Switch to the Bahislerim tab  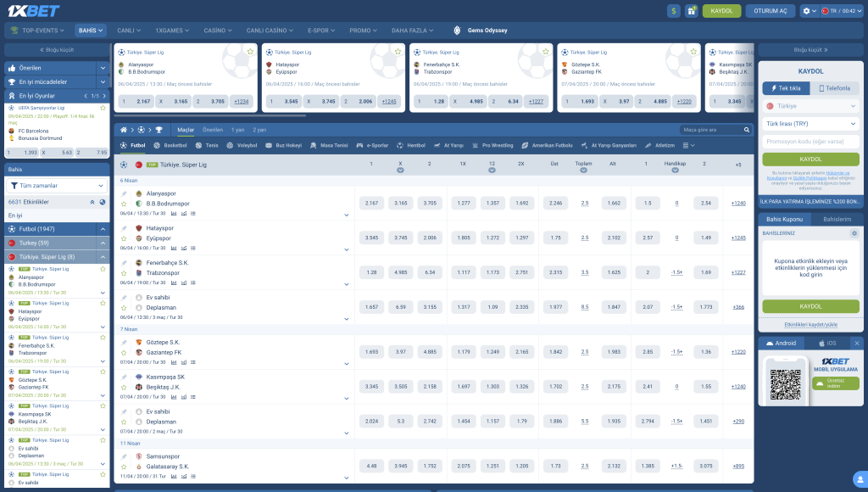pos(837,220)
